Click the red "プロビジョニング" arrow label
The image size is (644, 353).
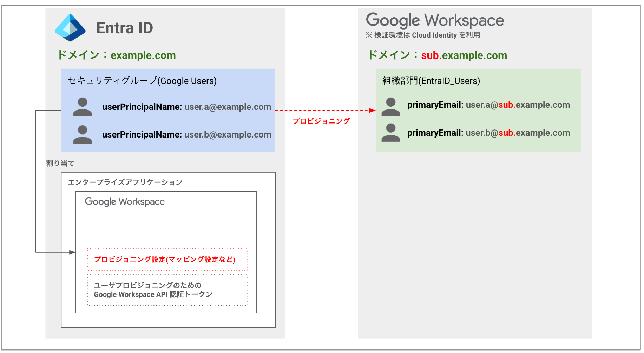tap(321, 121)
